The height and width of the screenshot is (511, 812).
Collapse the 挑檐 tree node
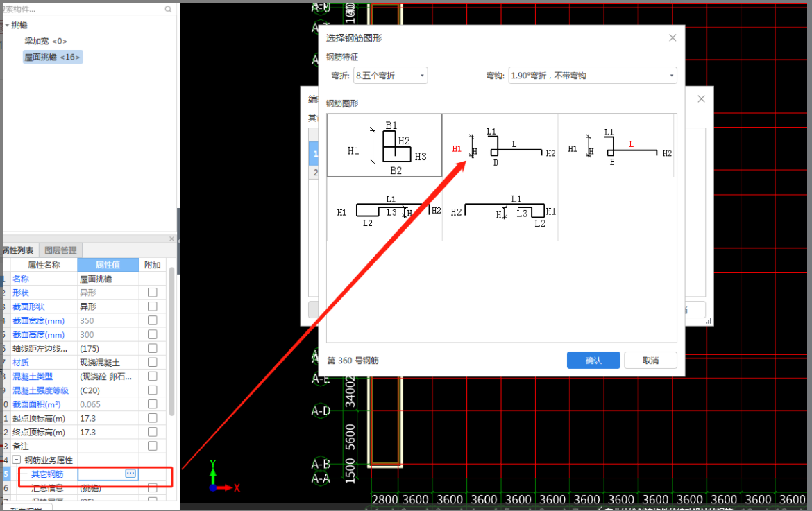[x=7, y=26]
